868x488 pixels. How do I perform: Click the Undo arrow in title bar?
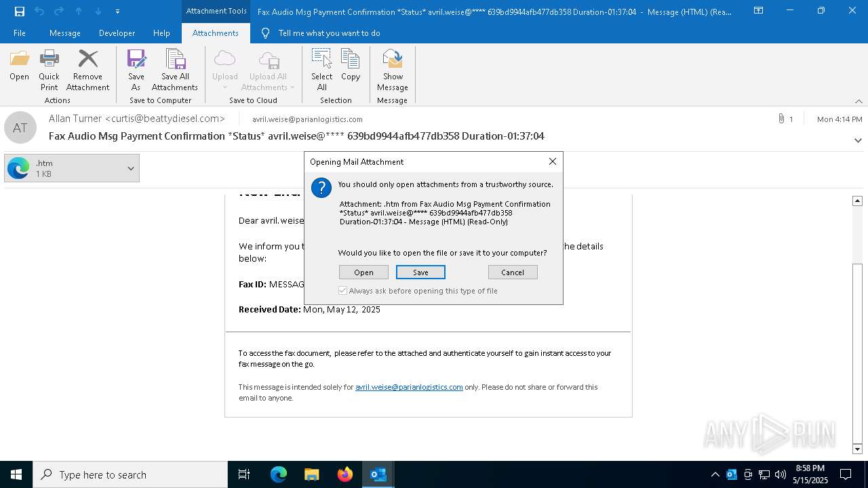(x=39, y=12)
